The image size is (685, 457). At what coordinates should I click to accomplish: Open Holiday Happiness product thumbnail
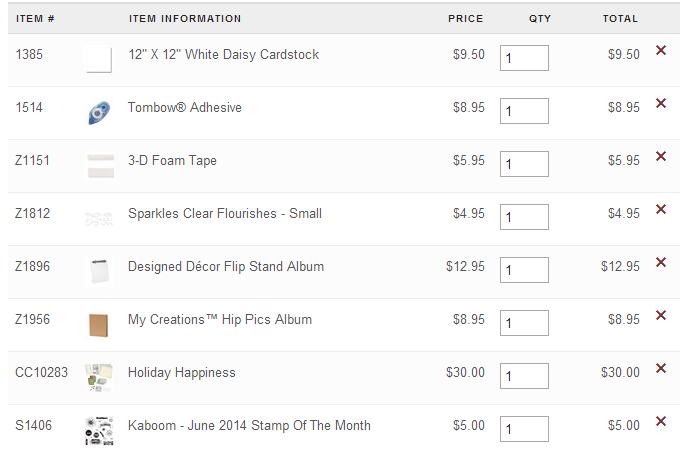(x=99, y=377)
